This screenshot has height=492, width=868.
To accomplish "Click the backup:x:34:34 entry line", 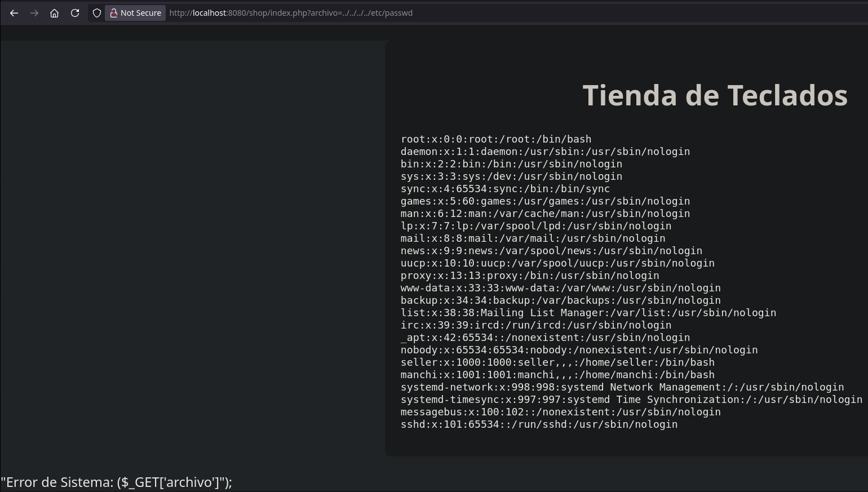I will pyautogui.click(x=561, y=300).
